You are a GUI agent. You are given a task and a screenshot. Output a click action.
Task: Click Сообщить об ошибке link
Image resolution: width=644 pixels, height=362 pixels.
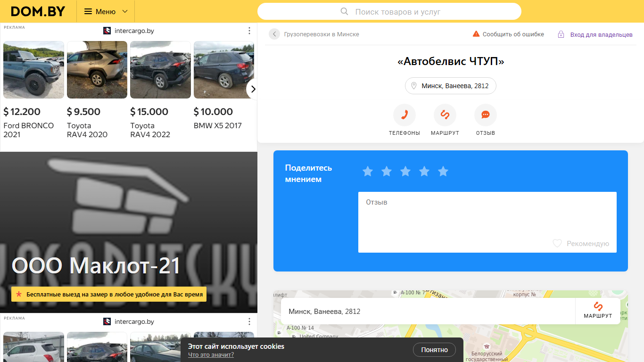pyautogui.click(x=513, y=34)
